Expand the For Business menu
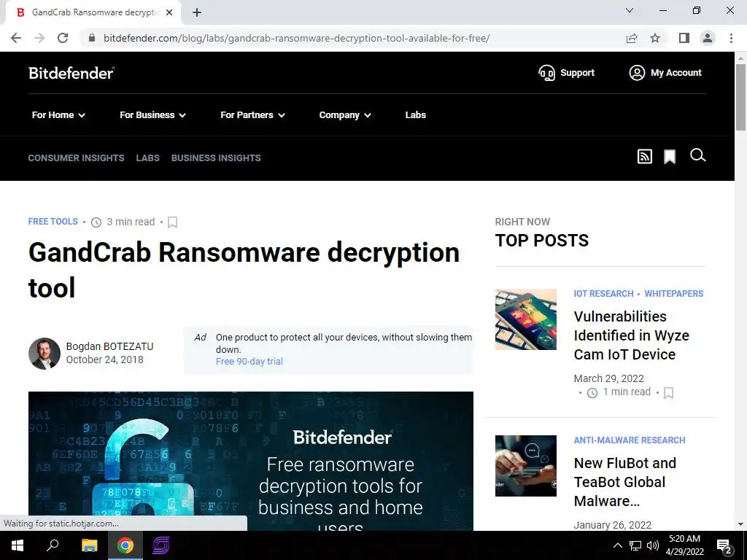Viewport: 747px width, 560px height. point(152,114)
